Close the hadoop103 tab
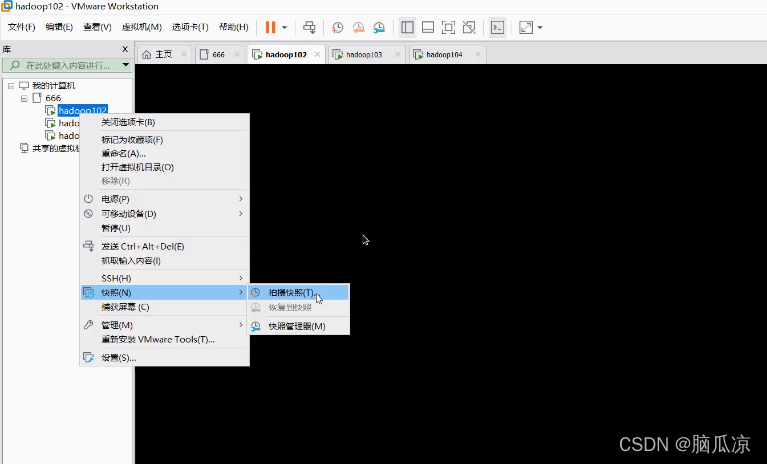The image size is (767, 464). pos(398,54)
